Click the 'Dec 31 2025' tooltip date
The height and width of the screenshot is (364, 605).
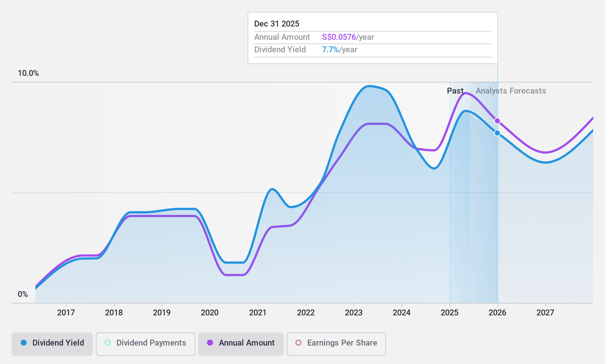(277, 24)
